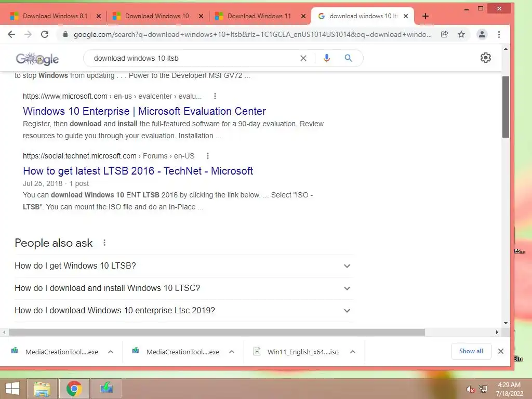Viewport: 532px width, 399px height.
Task: Click muted volume tray icon
Action: (x=470, y=389)
